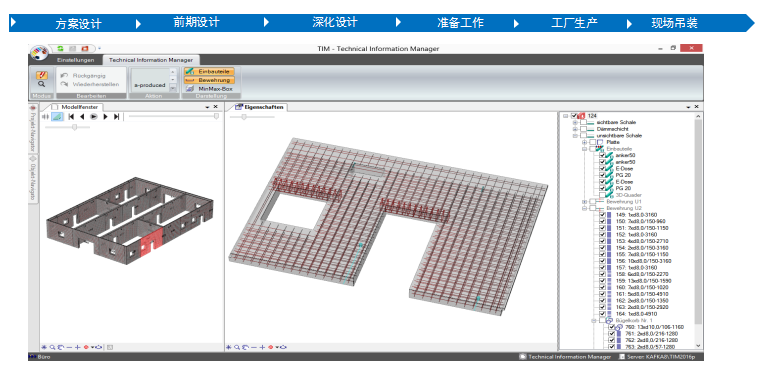Viewport: 769px width, 377px height.
Task: Toggle Einbauteile display button
Action: [209, 72]
